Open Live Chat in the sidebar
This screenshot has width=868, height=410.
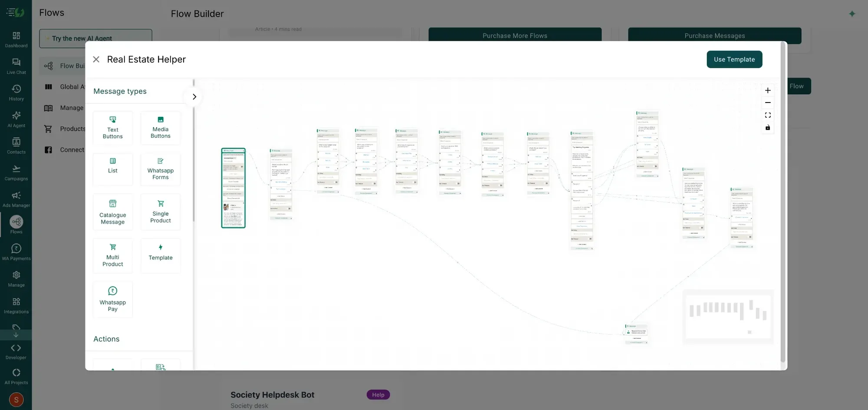point(16,66)
